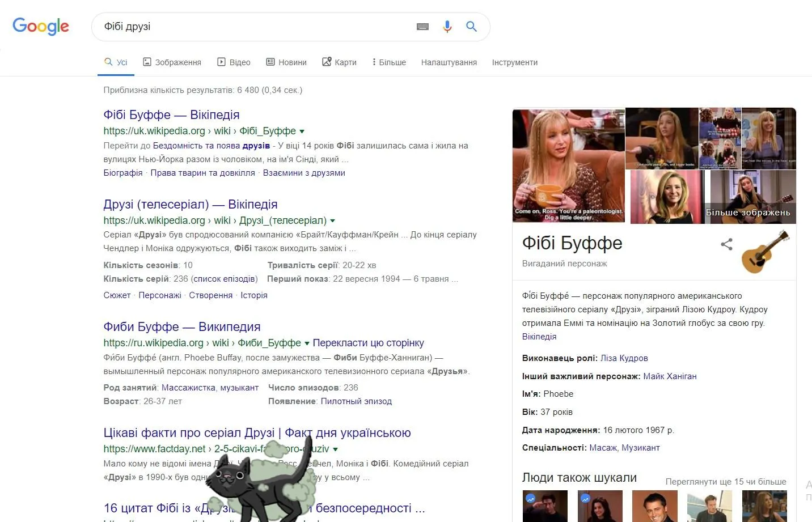Click the Зображення tab camera icon
The height and width of the screenshot is (522, 812).
[147, 61]
